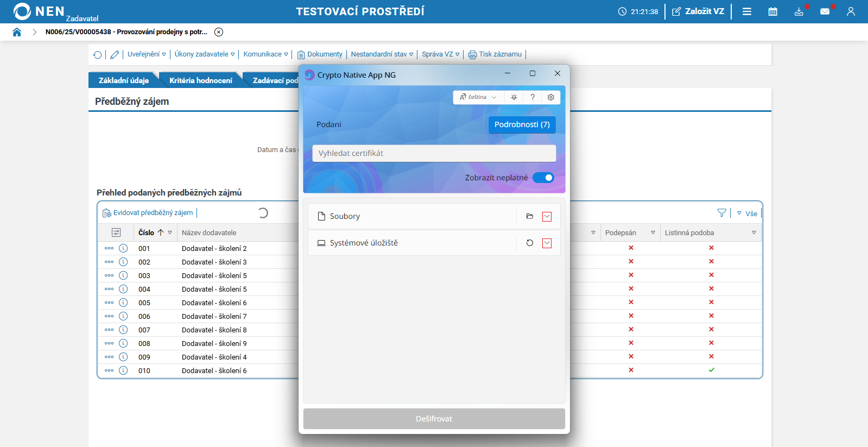Open row 001 three-dot actions menu
The image size is (868, 447).
pos(109,248)
